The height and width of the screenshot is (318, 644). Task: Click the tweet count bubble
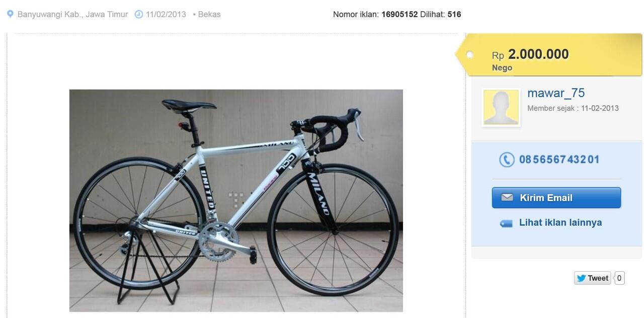coord(619,278)
